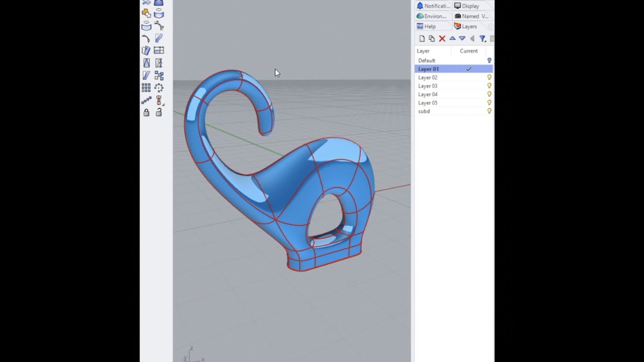The image size is (644, 362).
Task: Select the Default layer row
Action: pyautogui.click(x=454, y=60)
